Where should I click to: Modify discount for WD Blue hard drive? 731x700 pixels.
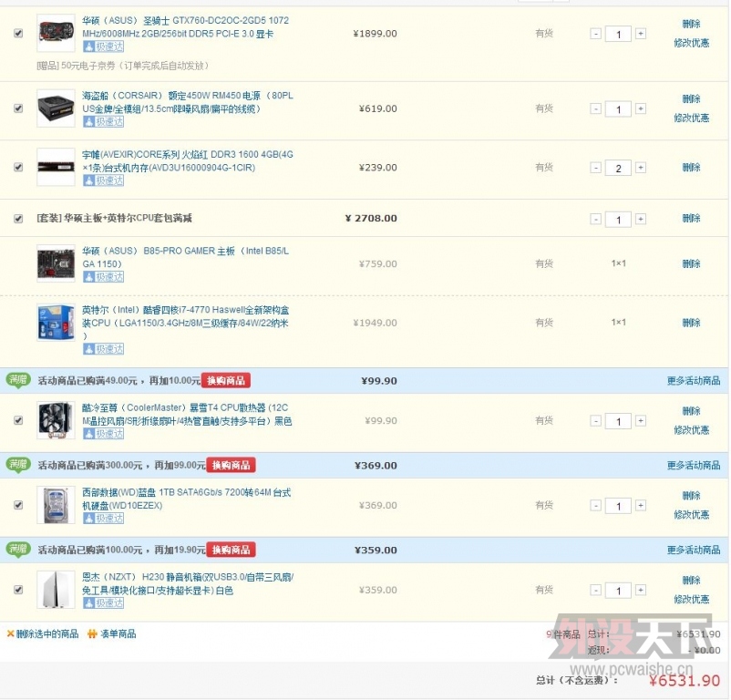(x=692, y=514)
